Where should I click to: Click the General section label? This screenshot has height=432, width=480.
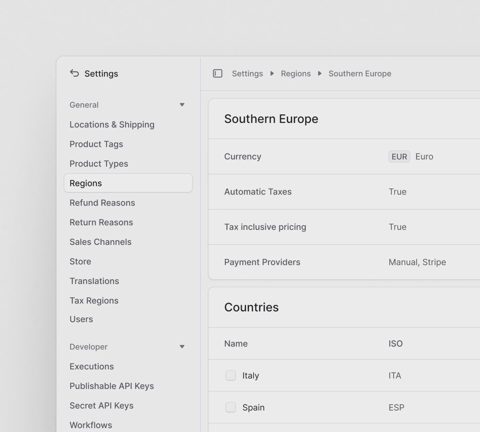pyautogui.click(x=84, y=105)
